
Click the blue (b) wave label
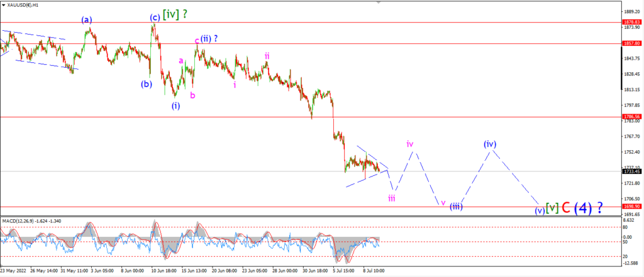tap(146, 84)
